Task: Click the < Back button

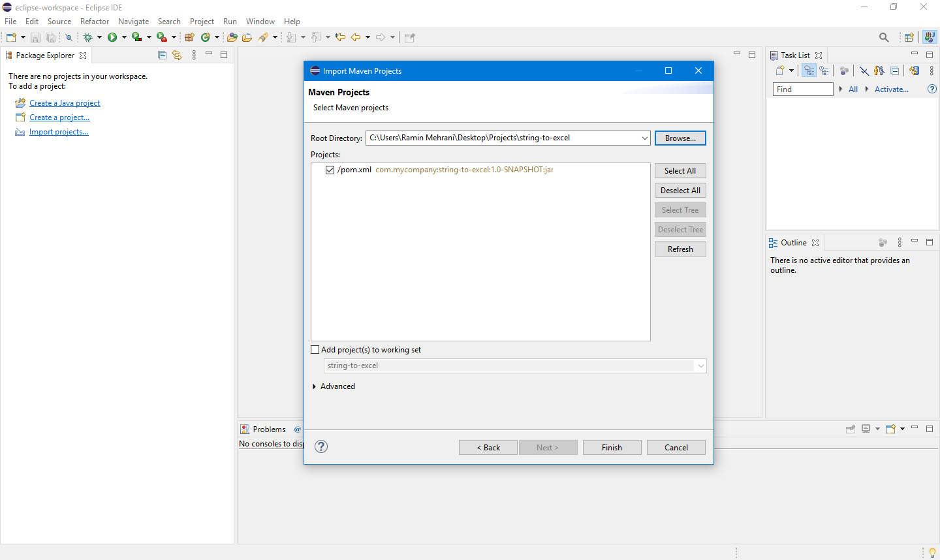Action: pos(488,447)
